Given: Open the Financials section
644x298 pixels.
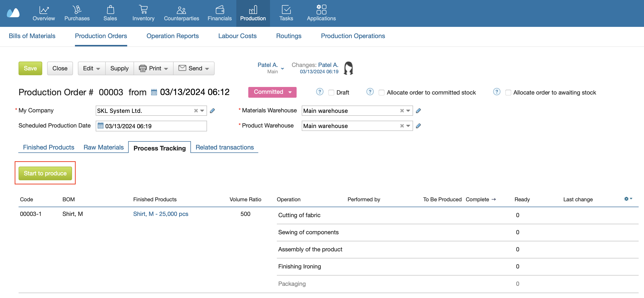Looking at the screenshot, I should coord(219,13).
